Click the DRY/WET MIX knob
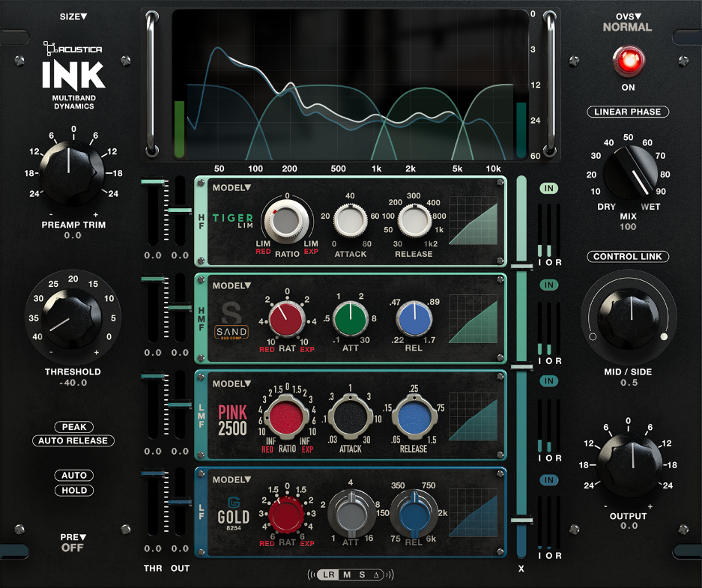 [630, 172]
